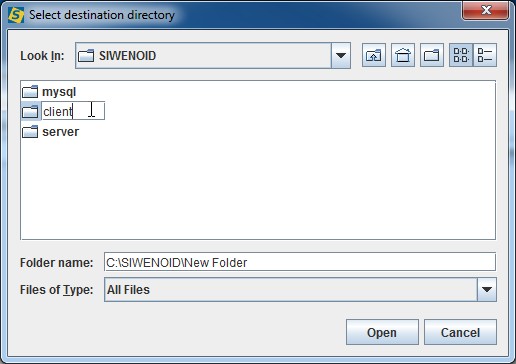
Task: Click the application logo in title bar
Action: 16,15
